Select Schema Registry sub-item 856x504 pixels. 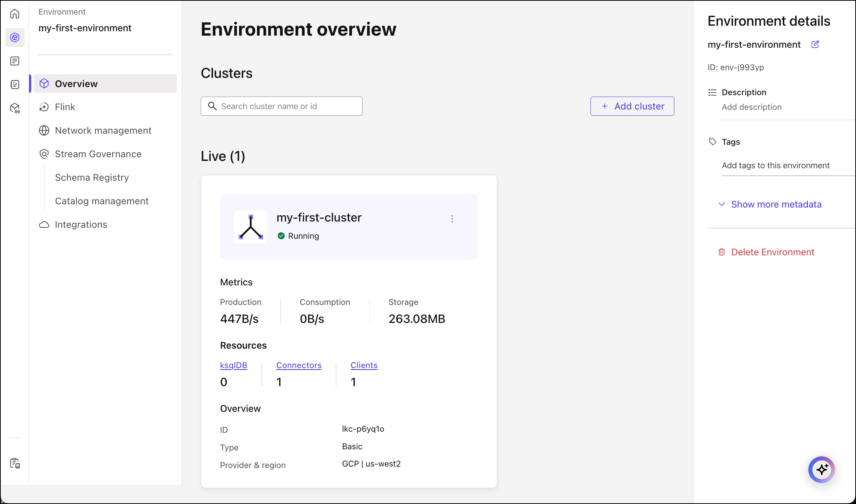click(x=92, y=177)
